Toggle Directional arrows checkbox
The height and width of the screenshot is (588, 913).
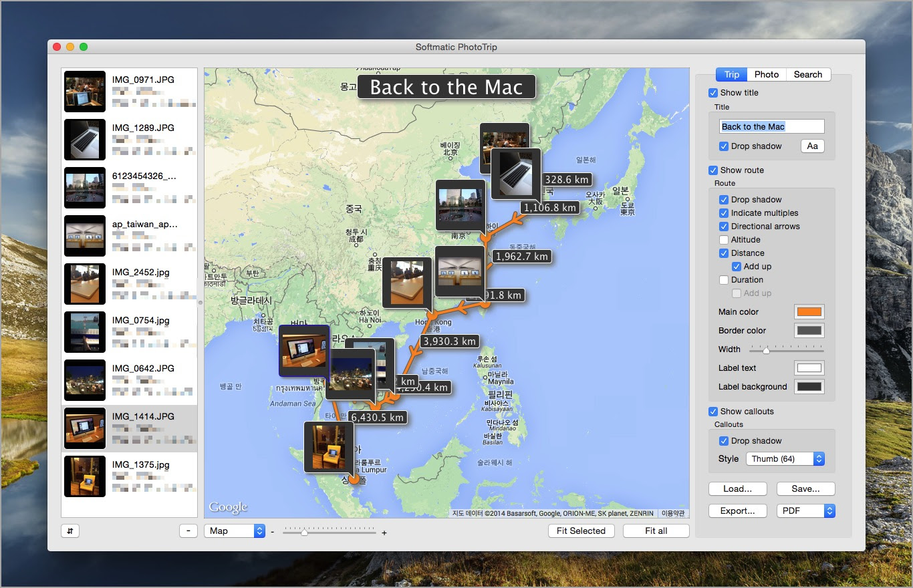724,227
